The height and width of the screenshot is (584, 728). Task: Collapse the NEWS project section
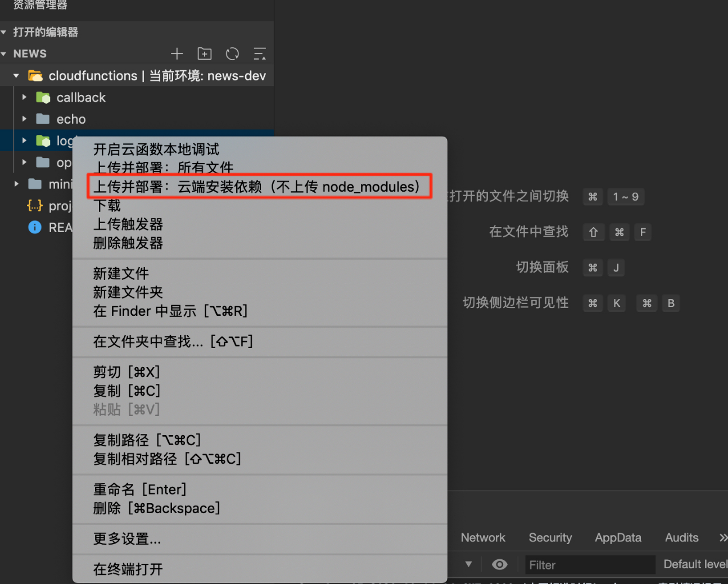[x=4, y=54]
